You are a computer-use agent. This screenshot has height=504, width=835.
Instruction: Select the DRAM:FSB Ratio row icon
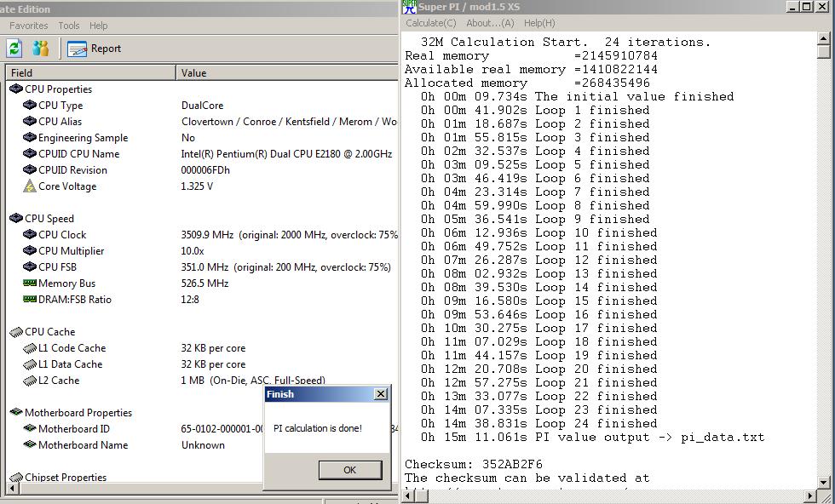(x=30, y=300)
